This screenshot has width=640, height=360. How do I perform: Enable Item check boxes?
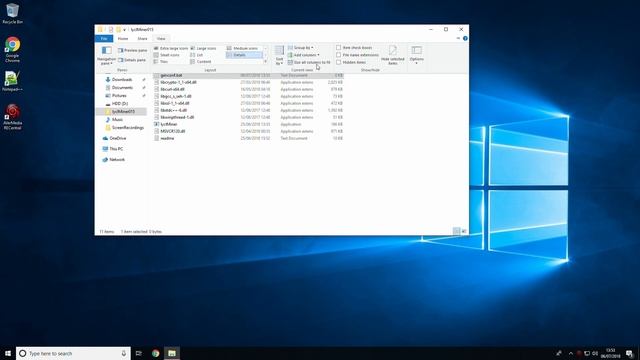(354, 47)
